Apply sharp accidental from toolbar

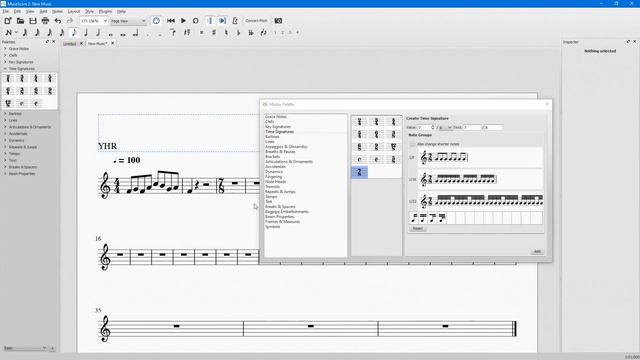click(x=214, y=33)
